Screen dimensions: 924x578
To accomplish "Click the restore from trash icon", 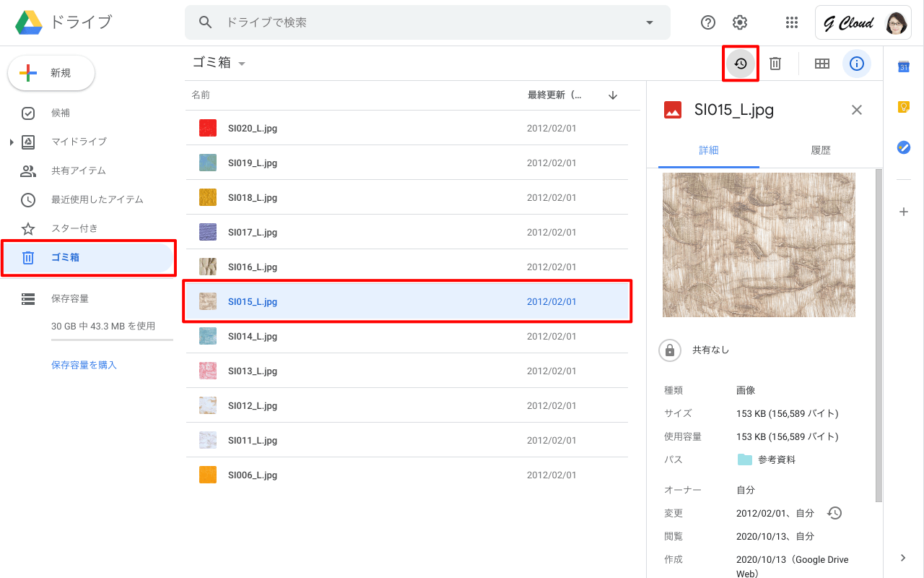I will [740, 64].
